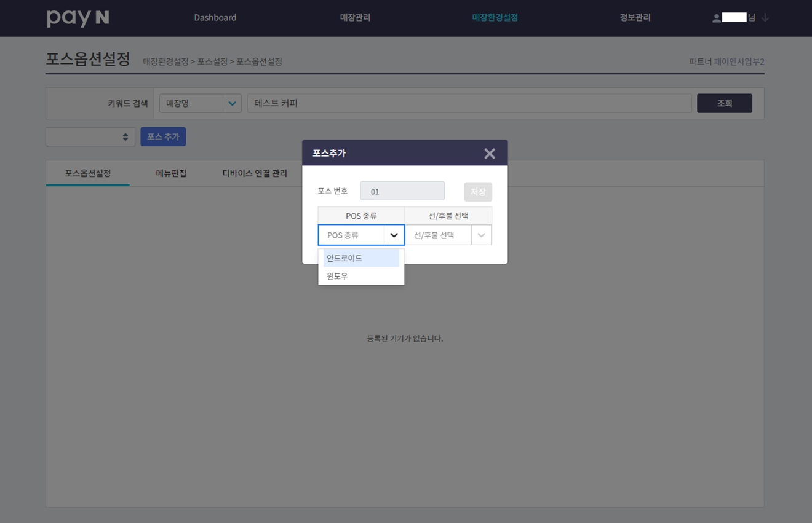Screen dimensions: 812x523
Task: Click the pay N logo
Action: pyautogui.click(x=78, y=18)
